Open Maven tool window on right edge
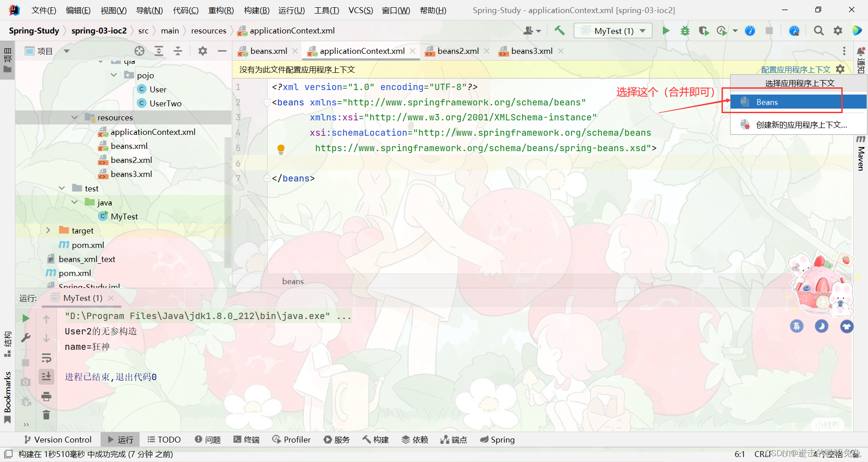Viewport: 868px width, 462px height. [861, 153]
